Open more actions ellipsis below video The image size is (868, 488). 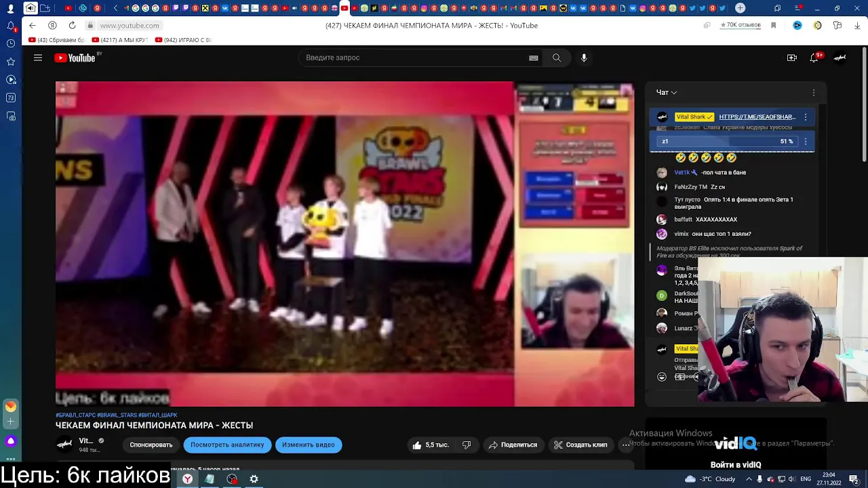(x=625, y=445)
